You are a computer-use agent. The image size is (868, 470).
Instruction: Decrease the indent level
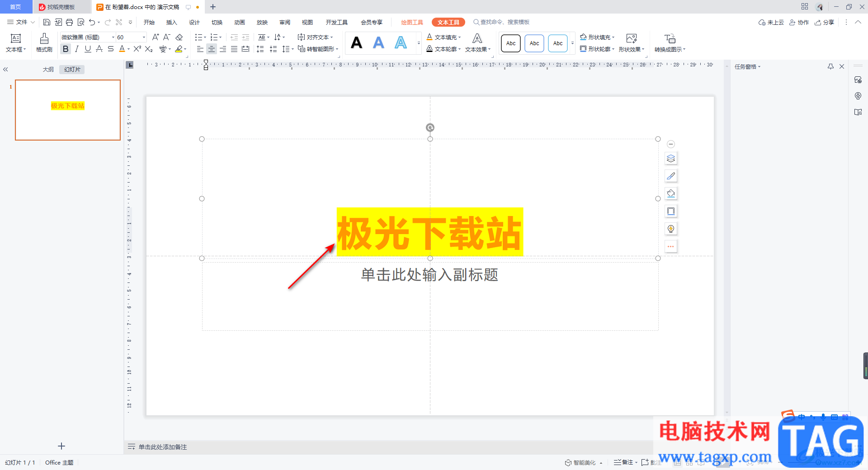click(234, 37)
